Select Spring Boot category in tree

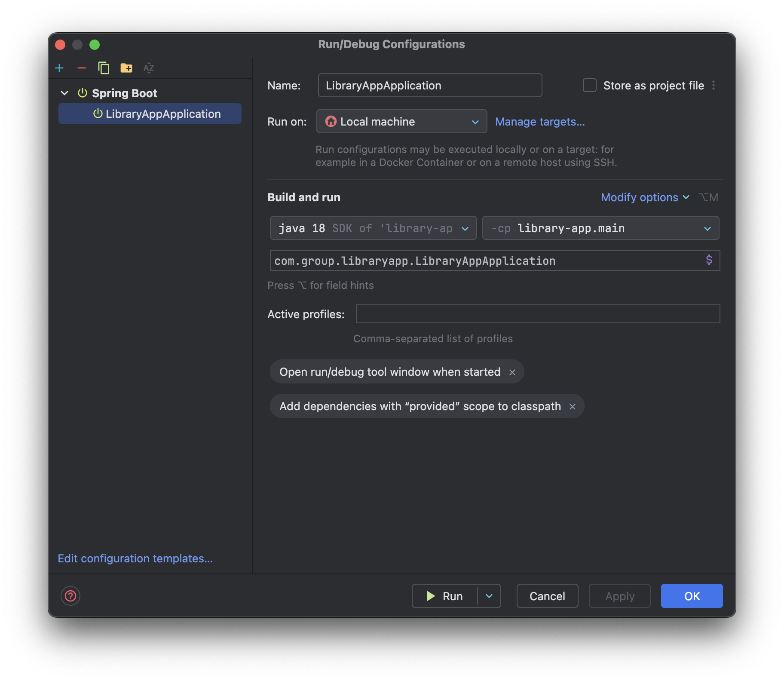tap(125, 93)
